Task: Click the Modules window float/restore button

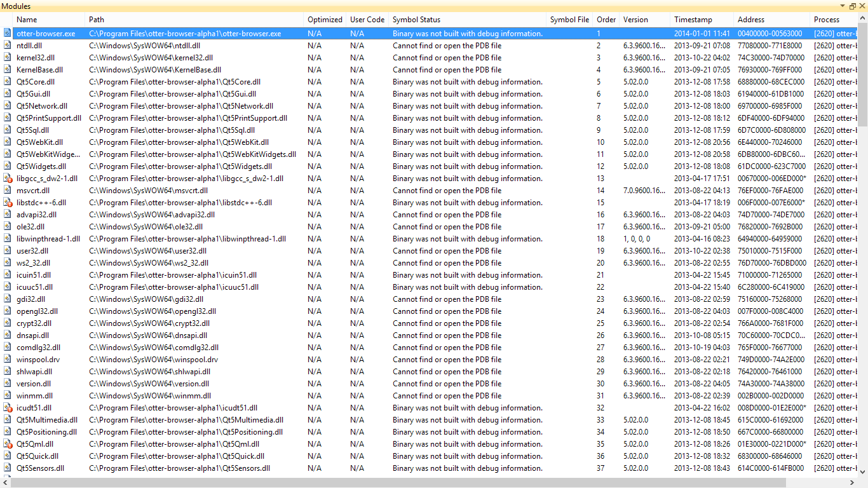Action: coord(852,6)
